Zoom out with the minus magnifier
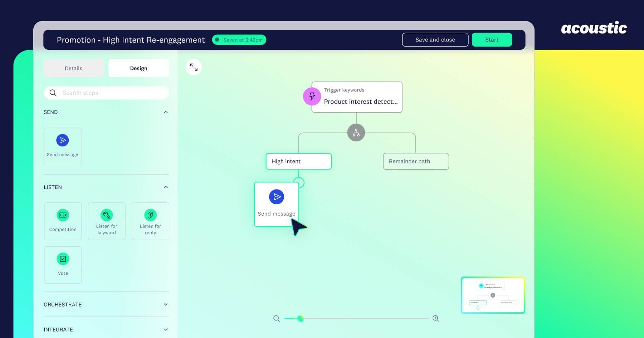 click(277, 318)
